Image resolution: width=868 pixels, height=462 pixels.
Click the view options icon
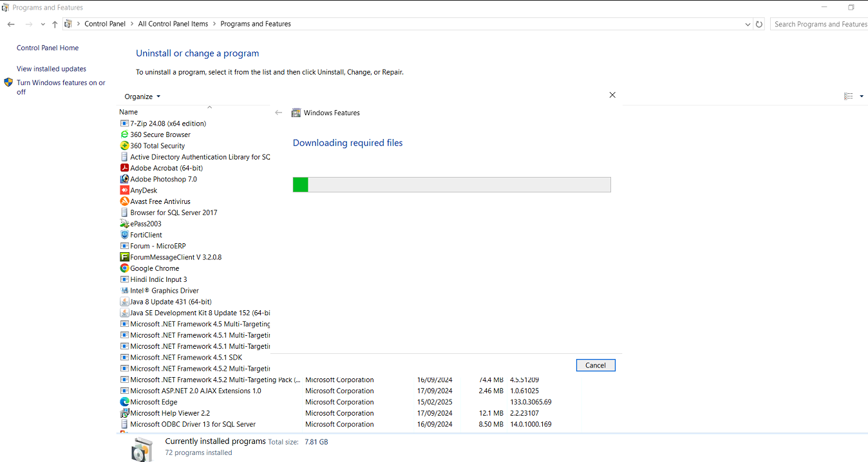(848, 97)
